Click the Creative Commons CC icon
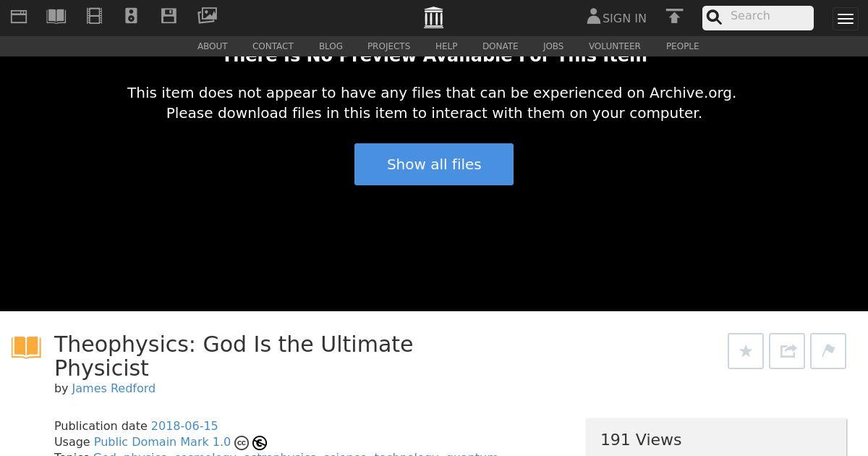 click(242, 443)
